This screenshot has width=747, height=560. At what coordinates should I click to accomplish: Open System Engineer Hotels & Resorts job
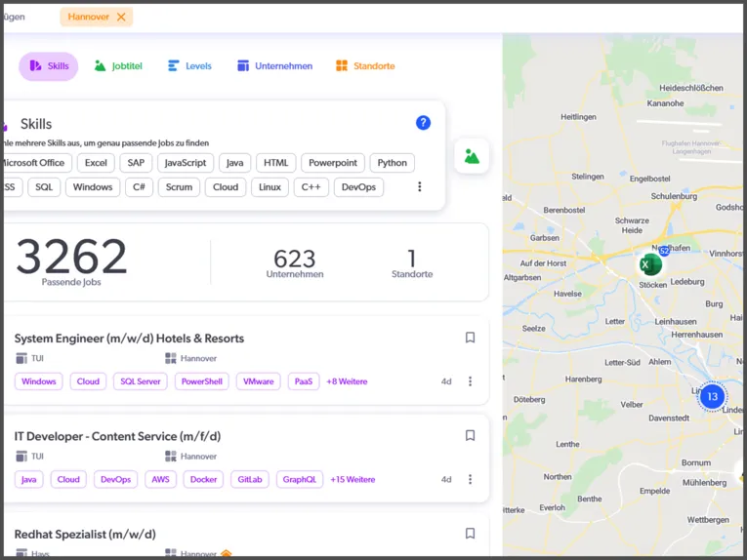pos(129,339)
